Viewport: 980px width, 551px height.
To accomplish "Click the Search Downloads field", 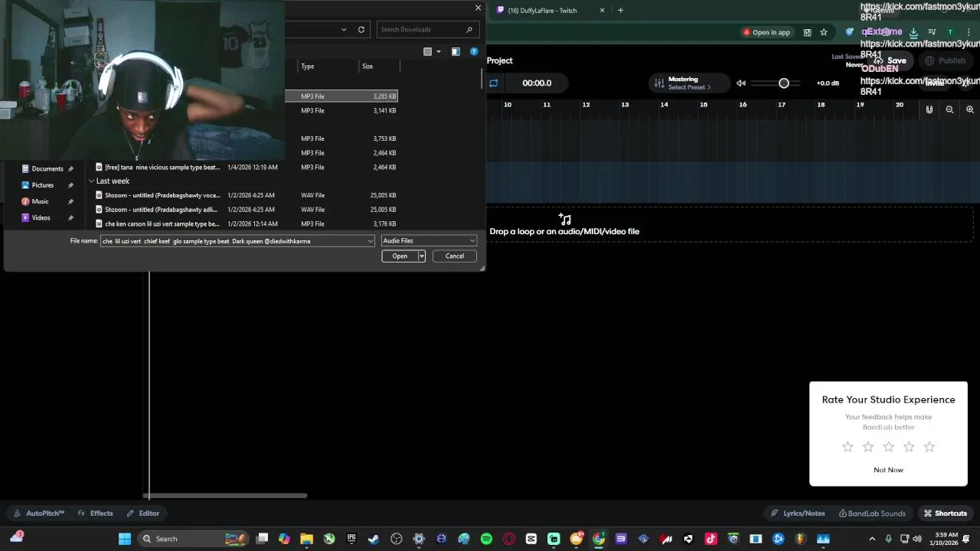I will 428,29.
